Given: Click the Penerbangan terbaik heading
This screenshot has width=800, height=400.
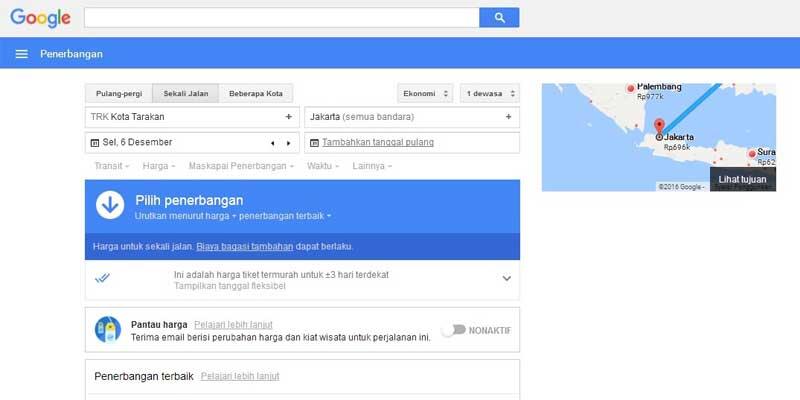Looking at the screenshot, I should [x=144, y=377].
